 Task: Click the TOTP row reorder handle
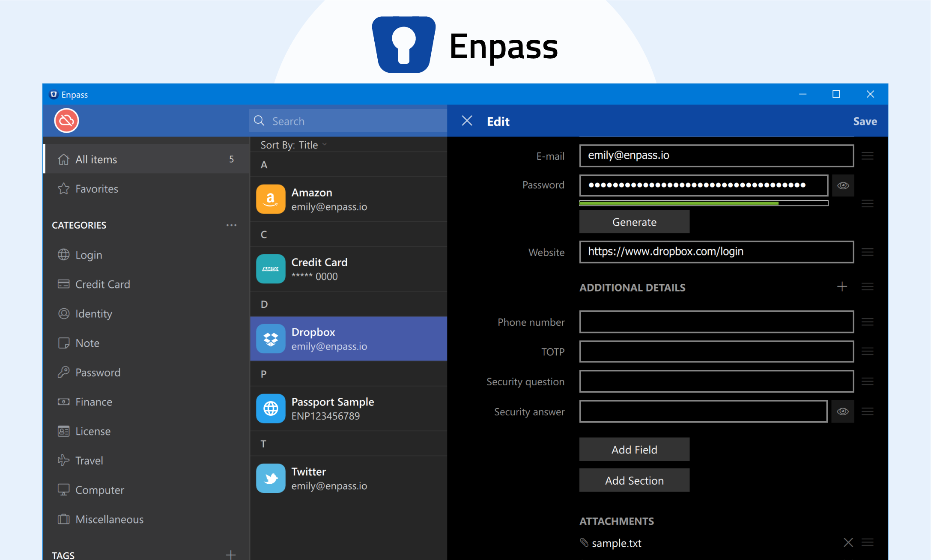(868, 351)
